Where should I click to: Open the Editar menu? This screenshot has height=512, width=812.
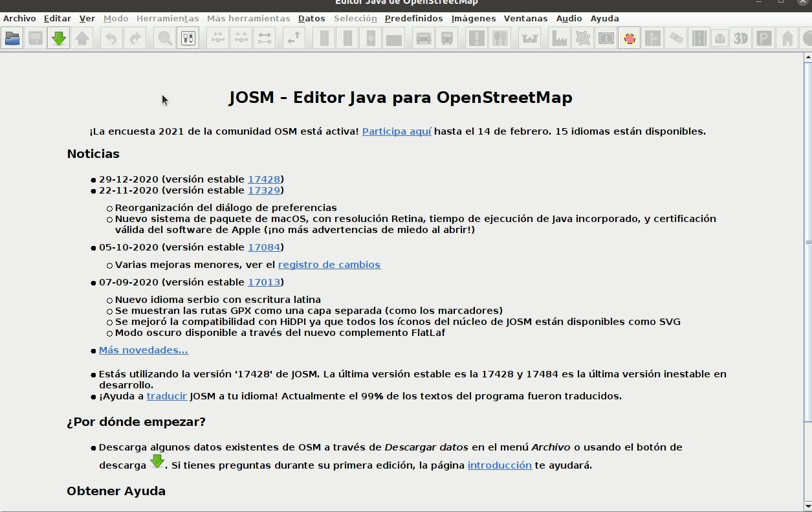tap(58, 18)
